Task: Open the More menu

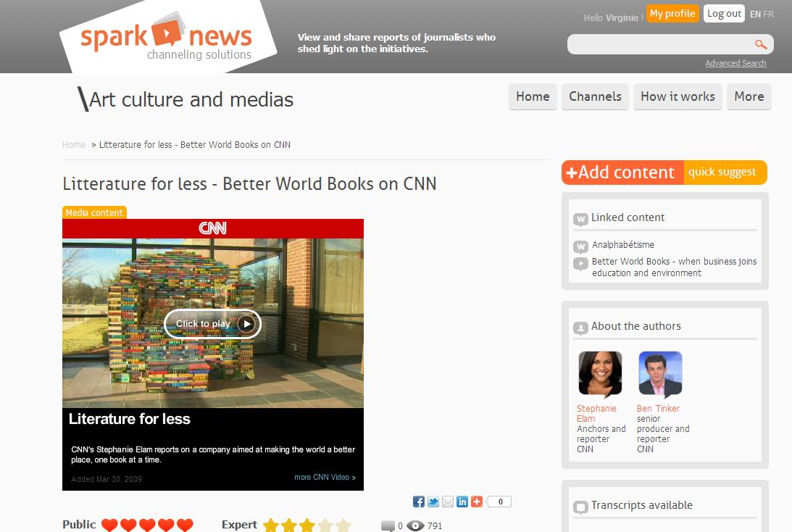Action: click(749, 96)
